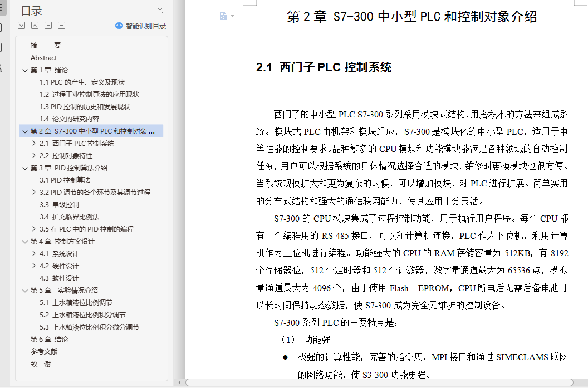588x388 pixels.
Task: Click the plus box icon in 目录 toolbar
Action: click(48, 26)
